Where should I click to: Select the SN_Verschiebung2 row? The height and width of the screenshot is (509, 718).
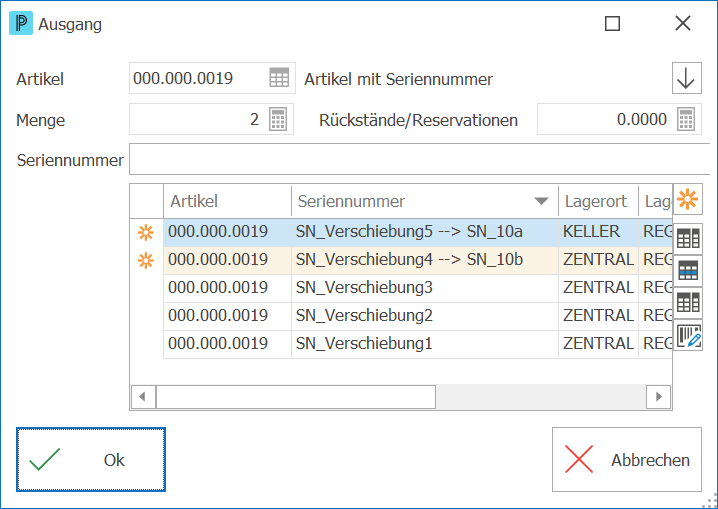coord(418,316)
